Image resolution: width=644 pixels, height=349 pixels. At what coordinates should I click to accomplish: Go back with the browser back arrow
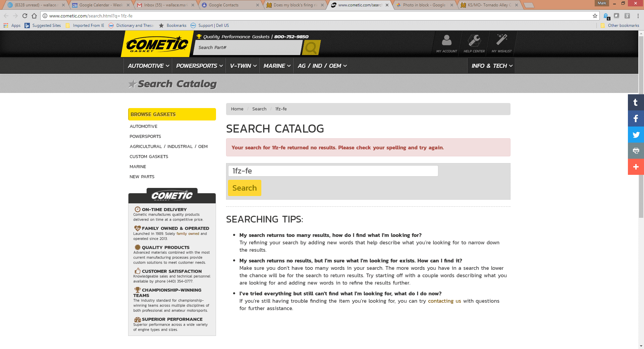[x=6, y=16]
